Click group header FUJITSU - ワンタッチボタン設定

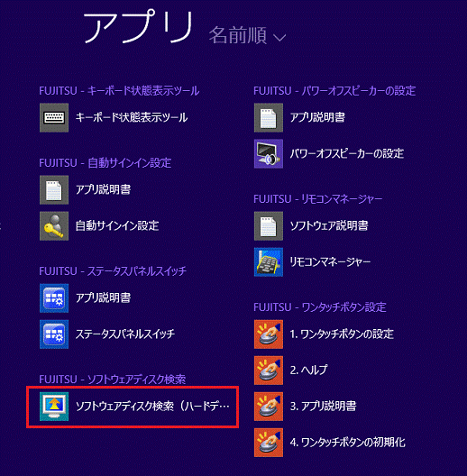pyautogui.click(x=320, y=307)
